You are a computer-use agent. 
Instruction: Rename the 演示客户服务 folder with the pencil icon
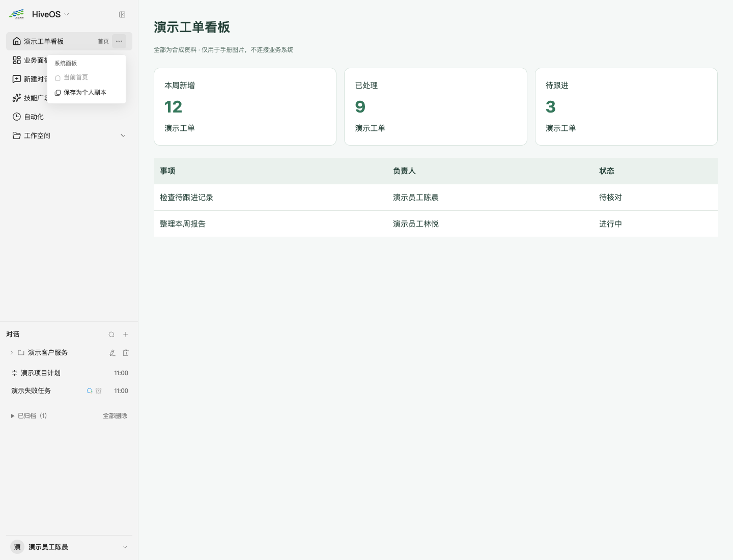(x=112, y=353)
